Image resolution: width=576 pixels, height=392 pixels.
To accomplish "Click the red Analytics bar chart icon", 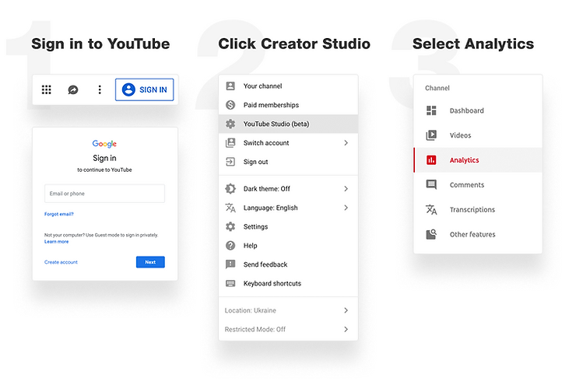I will pos(431,160).
